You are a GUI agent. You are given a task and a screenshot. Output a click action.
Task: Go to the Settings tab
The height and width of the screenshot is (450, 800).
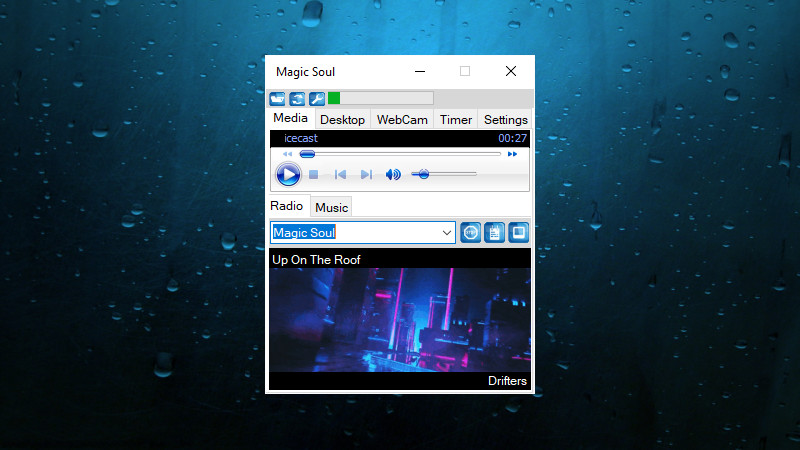(506, 120)
